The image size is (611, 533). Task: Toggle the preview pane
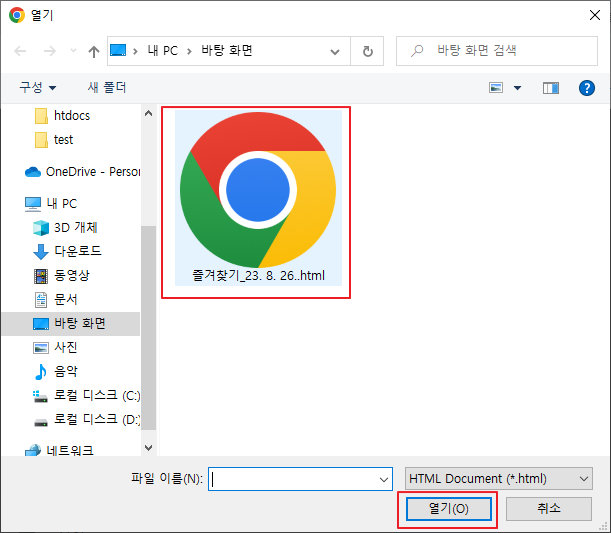point(551,88)
